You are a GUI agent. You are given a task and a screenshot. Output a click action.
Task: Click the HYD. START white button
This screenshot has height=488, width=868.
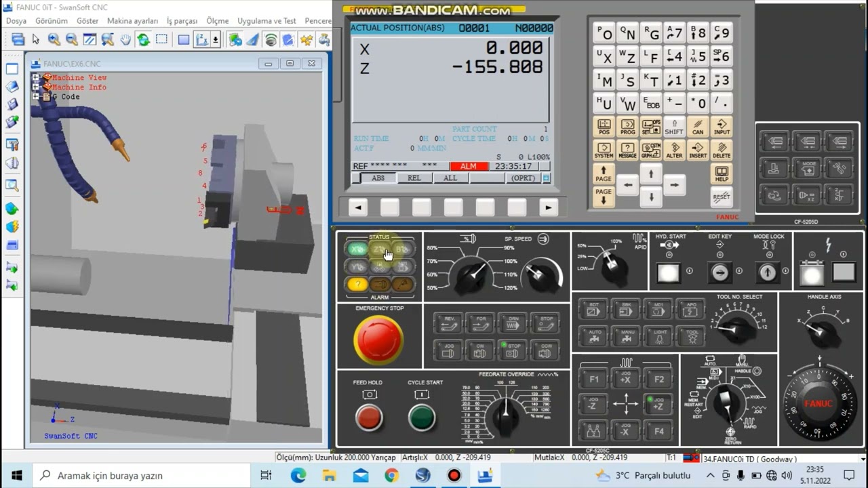pos(669,272)
